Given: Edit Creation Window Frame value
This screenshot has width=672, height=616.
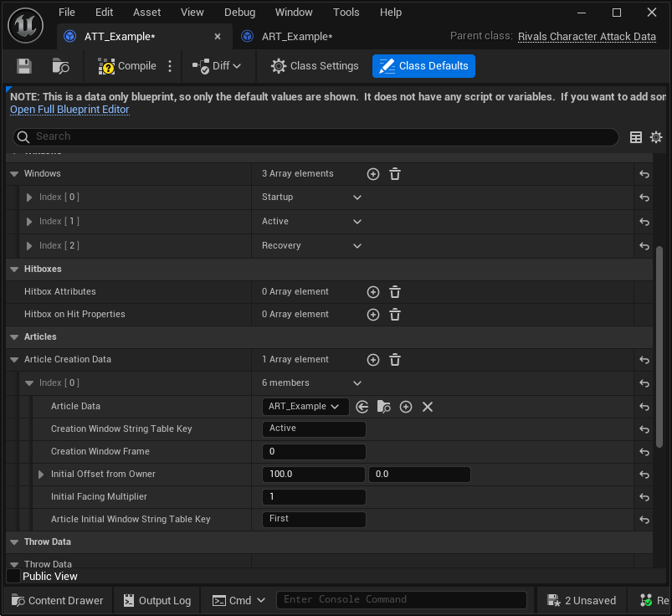Looking at the screenshot, I should tap(314, 452).
